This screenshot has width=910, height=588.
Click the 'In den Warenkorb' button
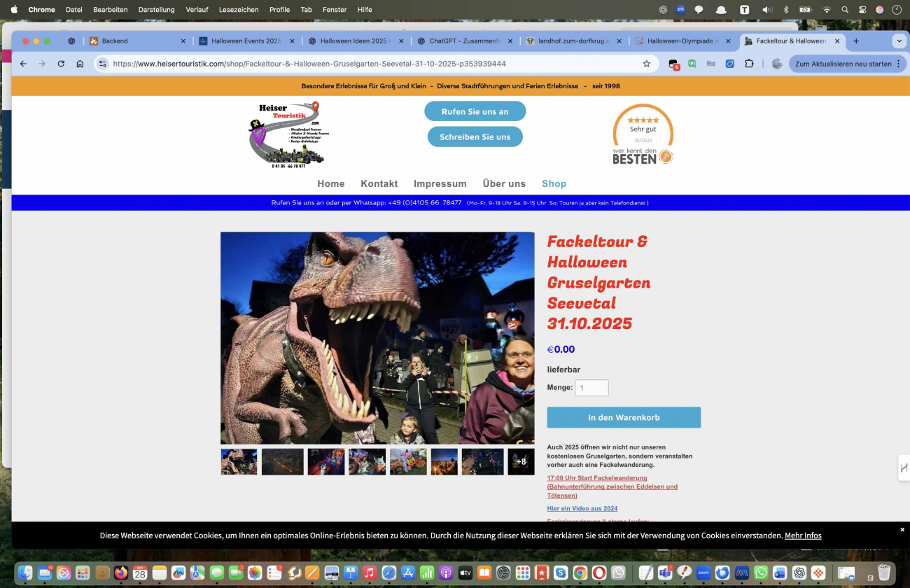tap(624, 417)
